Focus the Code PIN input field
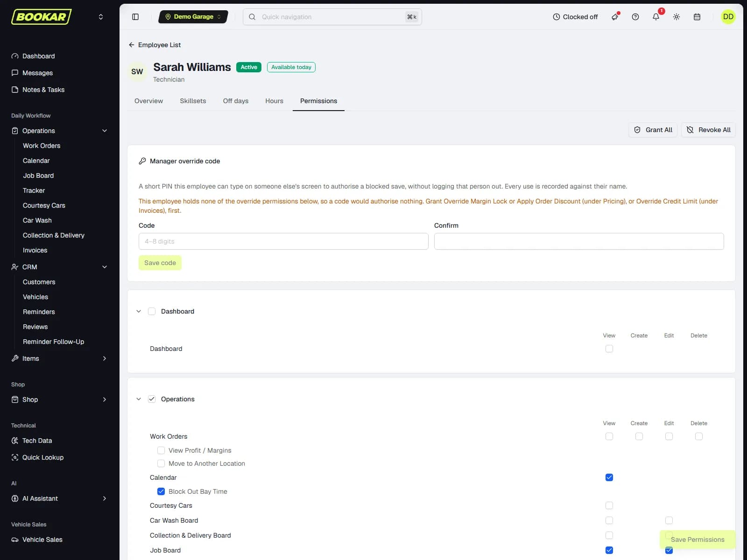This screenshot has width=747, height=560. [x=283, y=241]
